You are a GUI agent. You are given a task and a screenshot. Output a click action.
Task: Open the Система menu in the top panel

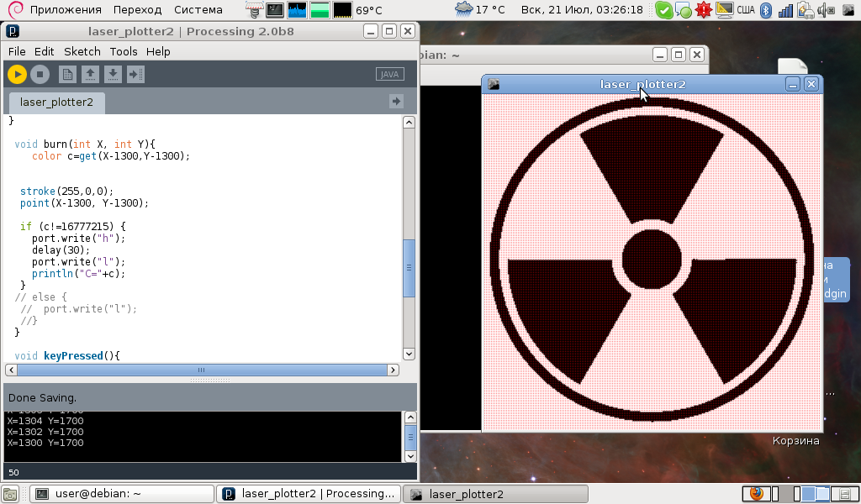pos(198,10)
